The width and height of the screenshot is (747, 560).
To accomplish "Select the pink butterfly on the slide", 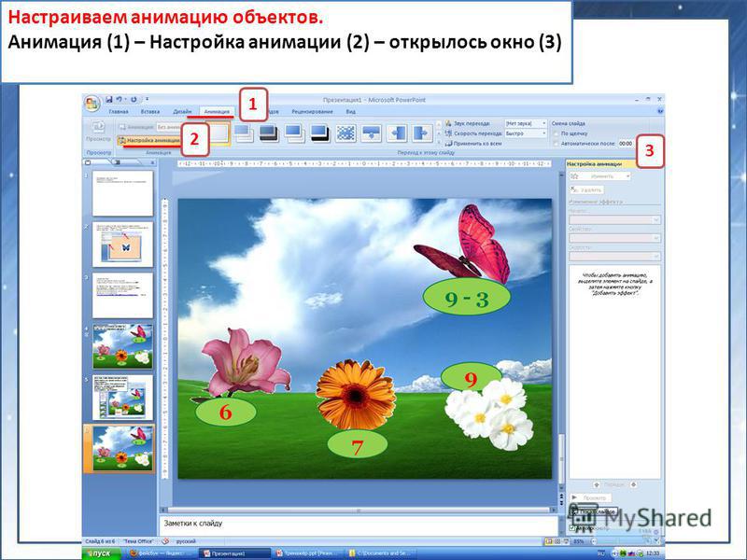I will [465, 244].
